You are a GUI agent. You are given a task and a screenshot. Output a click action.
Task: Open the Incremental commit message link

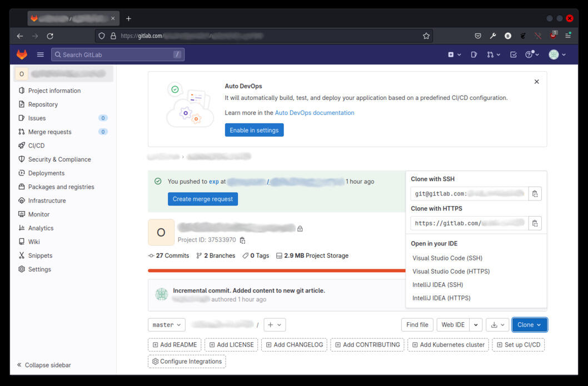point(249,290)
